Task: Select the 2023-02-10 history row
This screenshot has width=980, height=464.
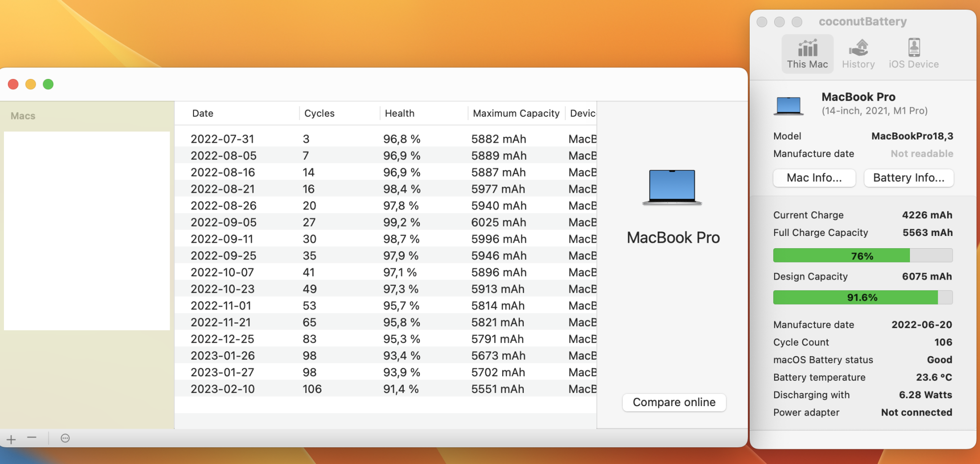Action: coord(386,389)
